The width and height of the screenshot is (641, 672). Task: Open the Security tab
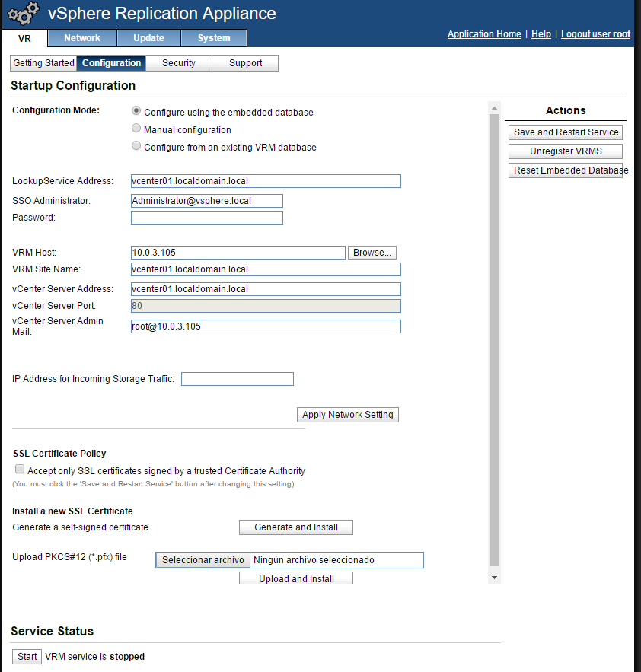point(177,63)
